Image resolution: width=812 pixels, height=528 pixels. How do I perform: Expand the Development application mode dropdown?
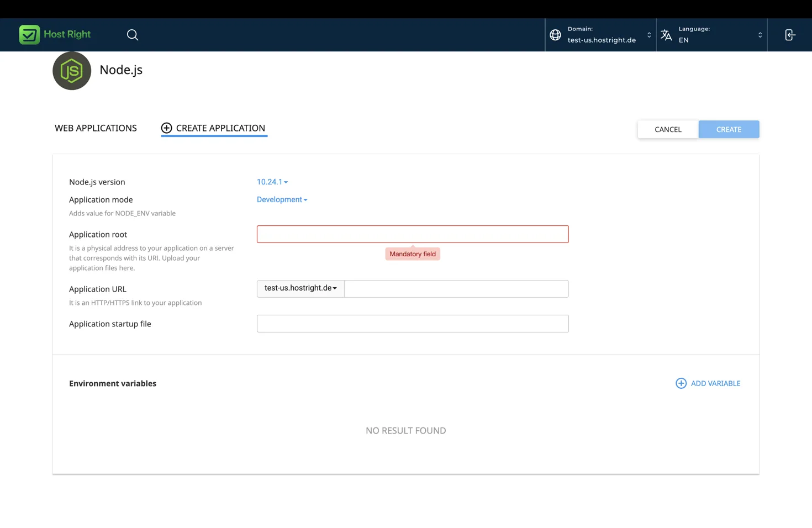282,199
